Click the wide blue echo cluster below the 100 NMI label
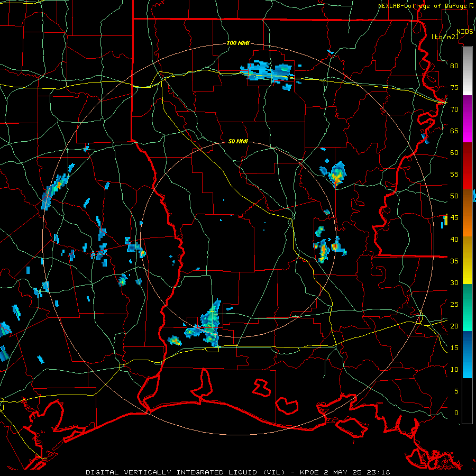 (269, 73)
